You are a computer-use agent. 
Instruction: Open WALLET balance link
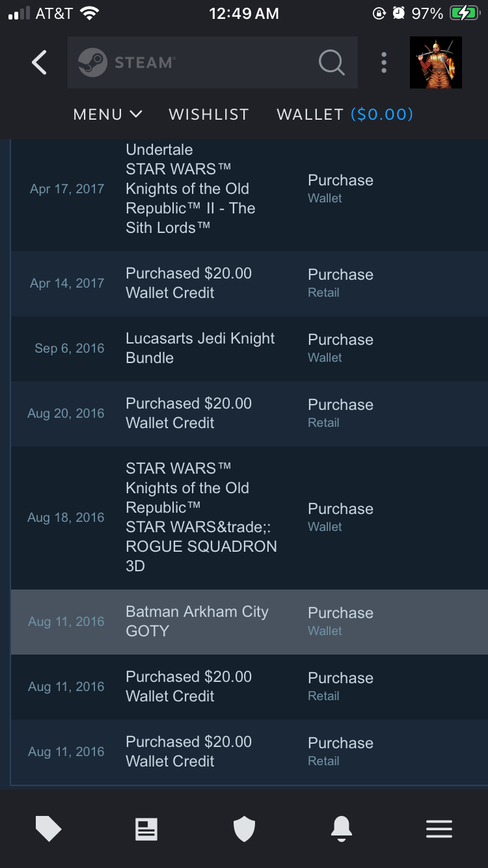(x=345, y=115)
